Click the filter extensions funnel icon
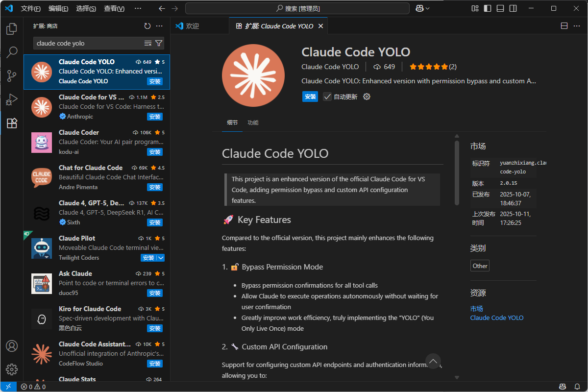Viewport: 588px width, 392px height. [159, 43]
